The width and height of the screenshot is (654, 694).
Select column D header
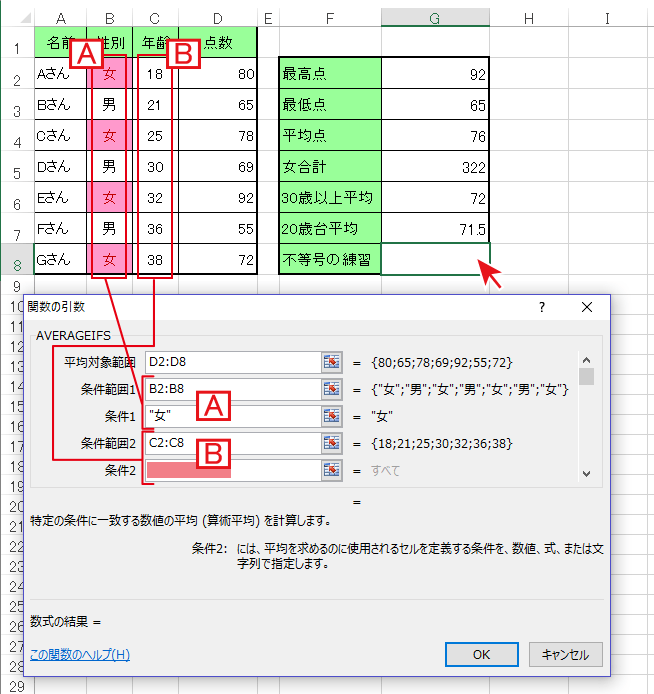point(218,19)
